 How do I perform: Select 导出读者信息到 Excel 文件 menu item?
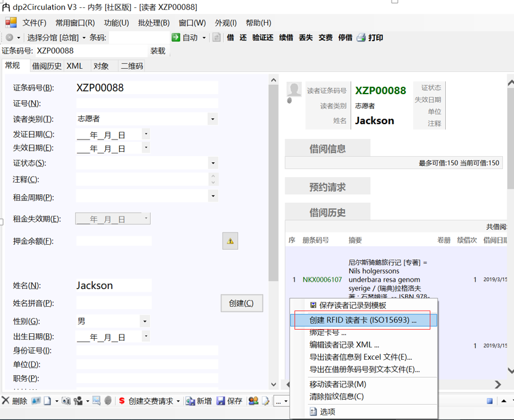[363, 357]
